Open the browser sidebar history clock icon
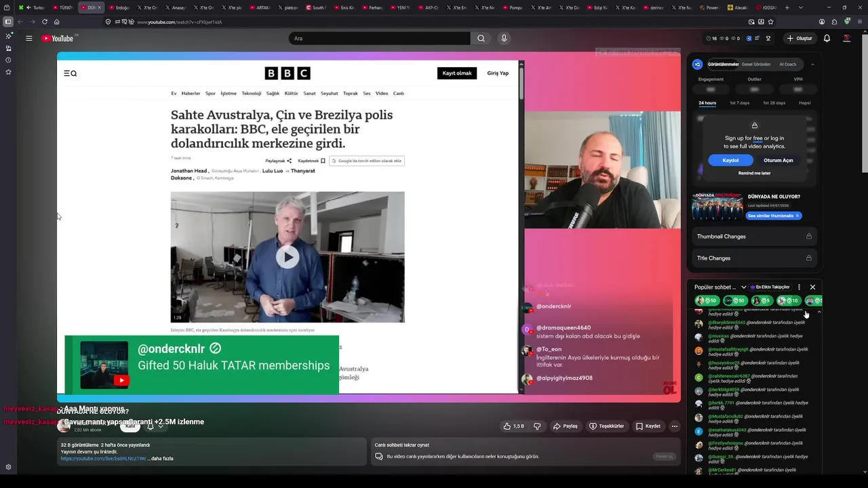This screenshot has height=488, width=868. 8,60
